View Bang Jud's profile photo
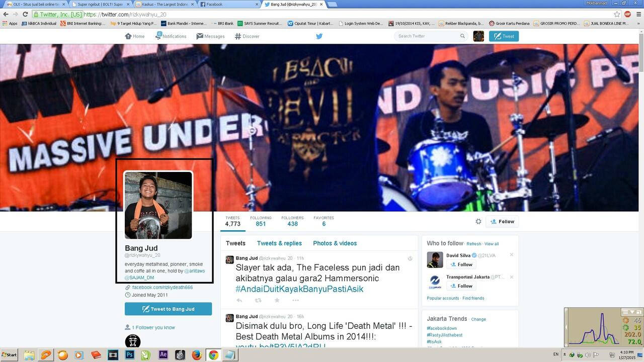Viewport: 644px width, 362px height. (158, 205)
